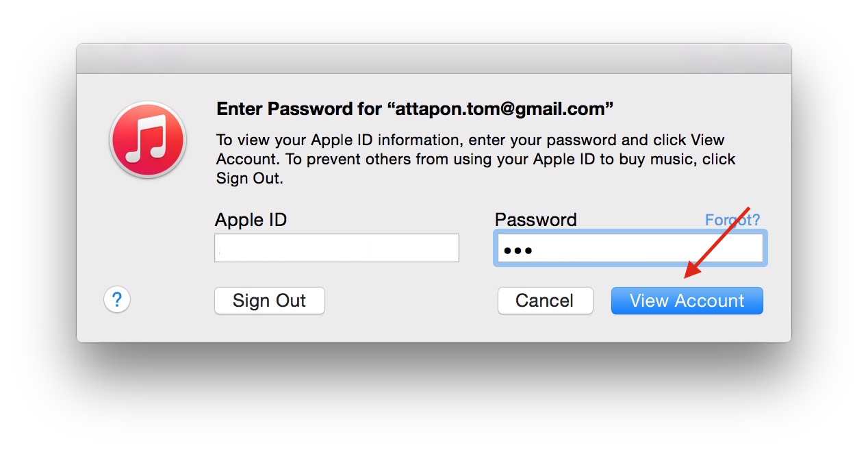Click the red iTunes music note icon
This screenshot has height=452, width=868.
click(x=147, y=140)
